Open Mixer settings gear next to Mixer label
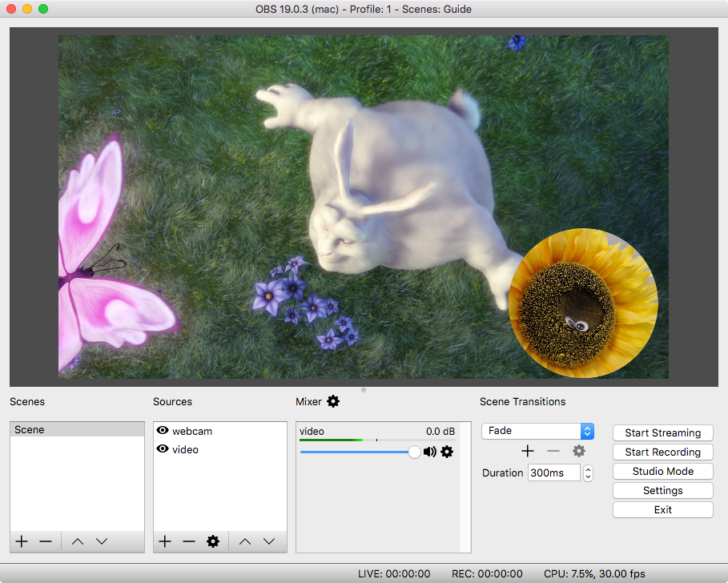Screen dimensions: 728x583 [x=333, y=401]
